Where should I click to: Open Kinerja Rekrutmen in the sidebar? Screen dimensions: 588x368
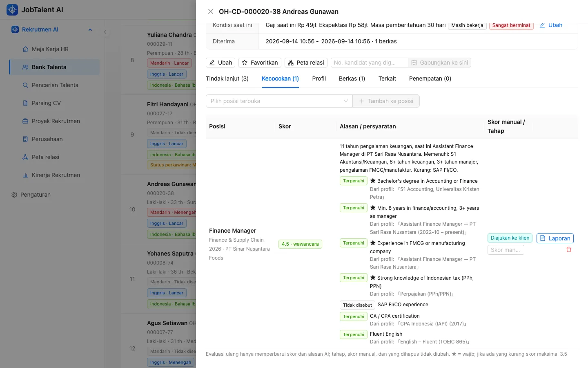pos(54,175)
